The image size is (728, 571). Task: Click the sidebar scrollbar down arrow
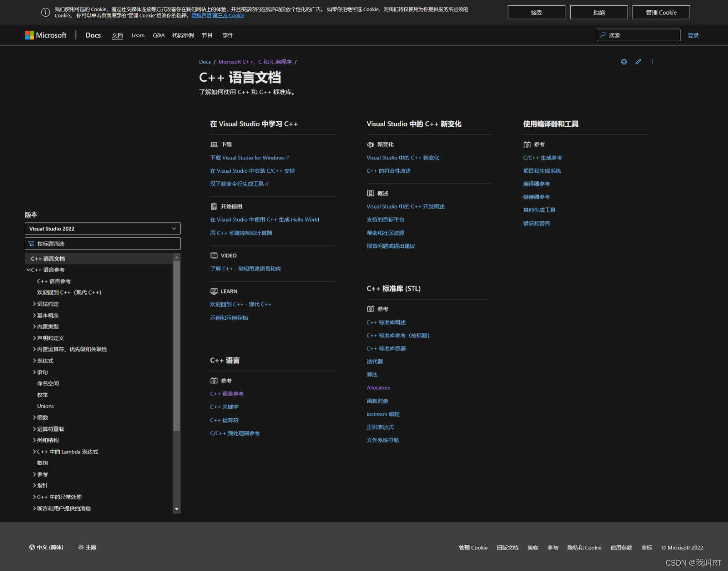[x=177, y=509]
